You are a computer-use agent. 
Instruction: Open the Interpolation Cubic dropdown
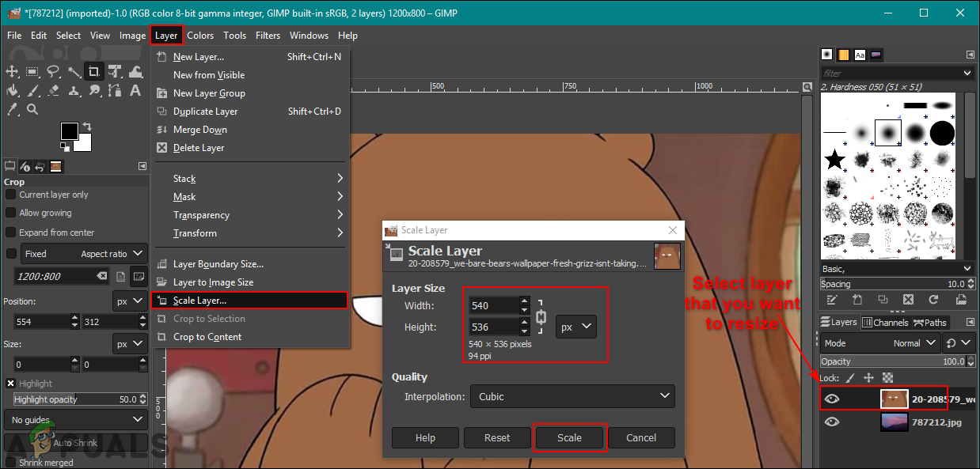coord(572,396)
